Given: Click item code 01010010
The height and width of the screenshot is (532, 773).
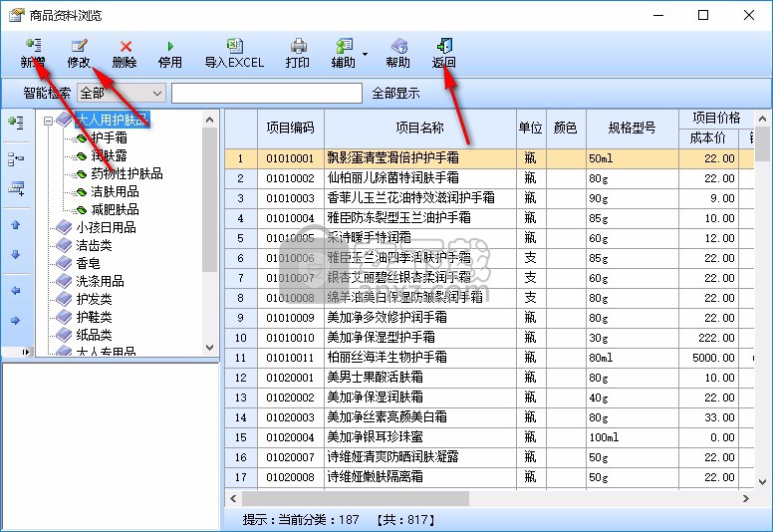Looking at the screenshot, I should [290, 338].
